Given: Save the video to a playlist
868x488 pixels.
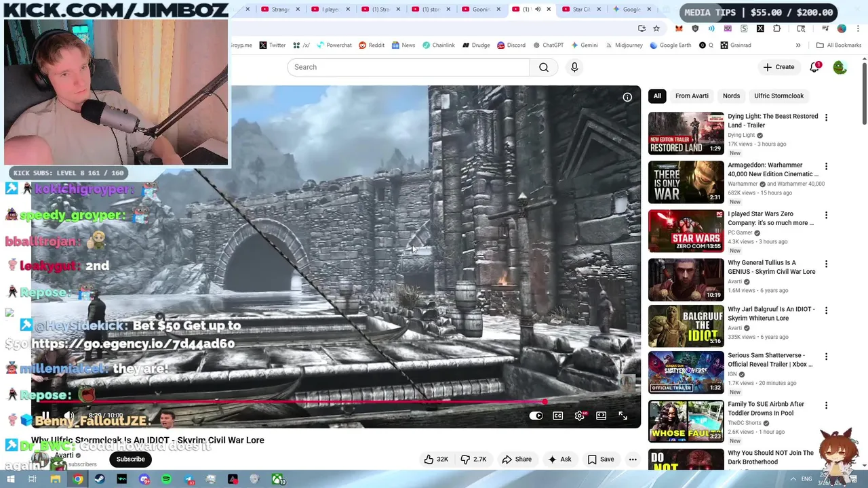Looking at the screenshot, I should coord(601,459).
